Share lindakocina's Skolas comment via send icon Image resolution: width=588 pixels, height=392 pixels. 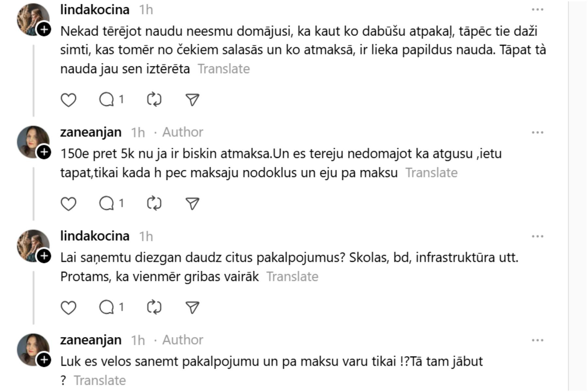coord(192,307)
